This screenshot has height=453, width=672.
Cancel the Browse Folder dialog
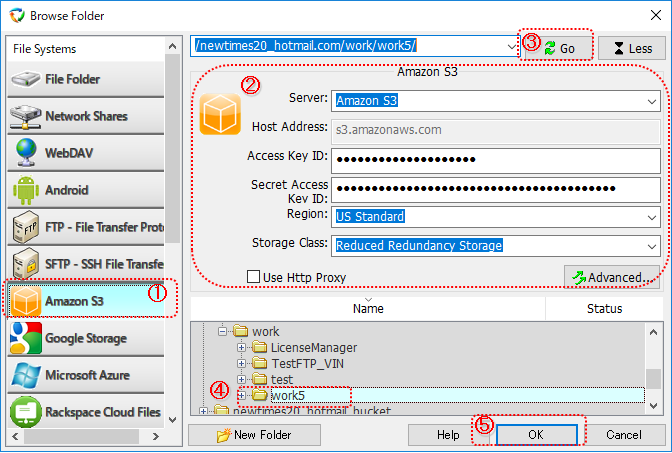[624, 435]
